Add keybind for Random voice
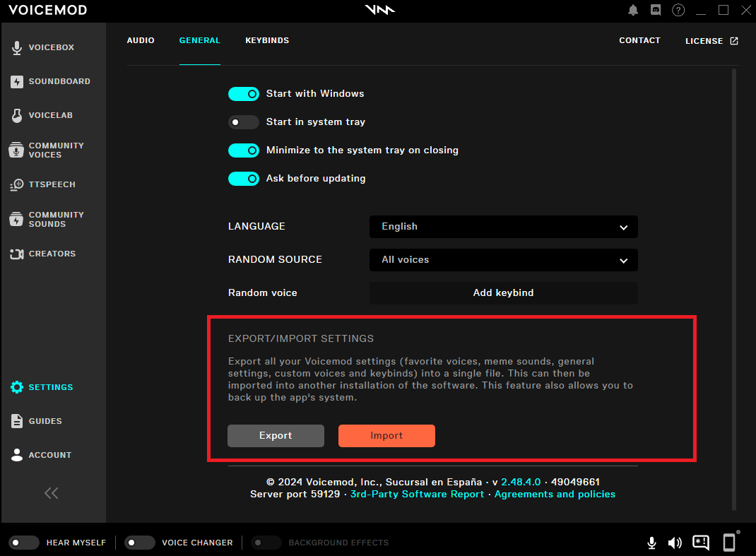The height and width of the screenshot is (556, 756). tap(503, 292)
